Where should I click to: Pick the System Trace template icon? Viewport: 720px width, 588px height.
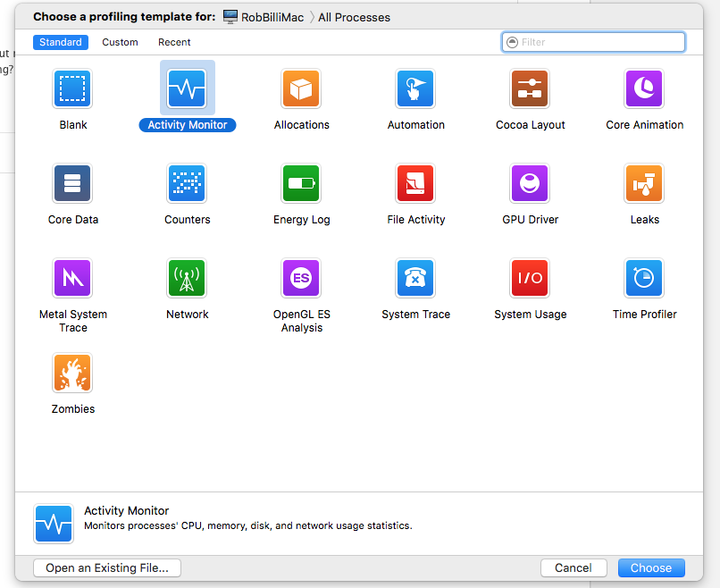(x=415, y=277)
